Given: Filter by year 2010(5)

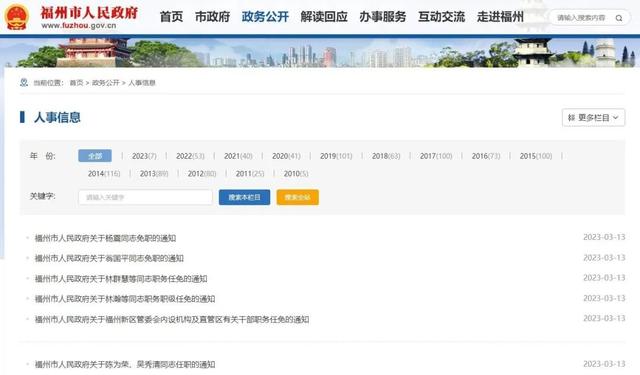Looking at the screenshot, I should click(x=296, y=174).
